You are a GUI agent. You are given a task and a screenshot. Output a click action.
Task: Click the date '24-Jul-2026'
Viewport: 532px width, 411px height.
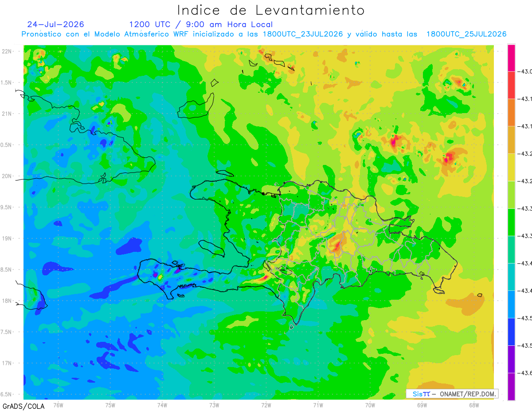pyautogui.click(x=55, y=24)
